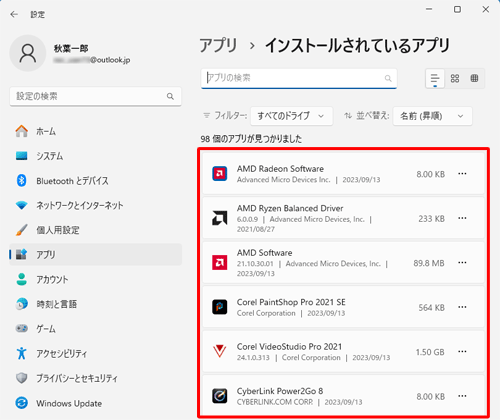Viewport: 500px width, 420px height.
Task: Click the Corel VideoStudio Pro icon
Action: [220, 351]
